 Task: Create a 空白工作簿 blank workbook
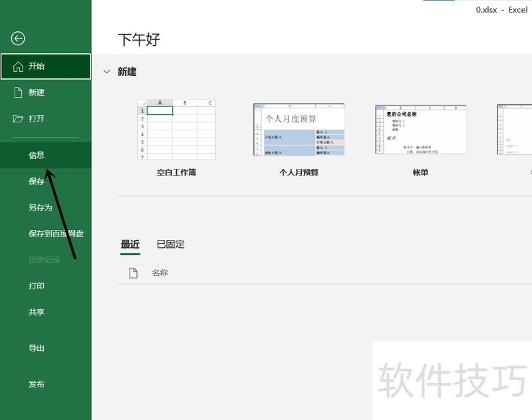[x=176, y=130]
